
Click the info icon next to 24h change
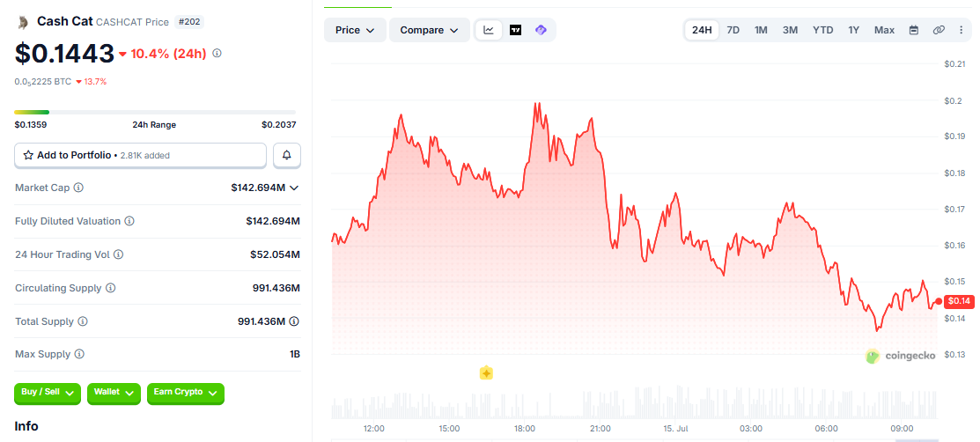point(217,53)
